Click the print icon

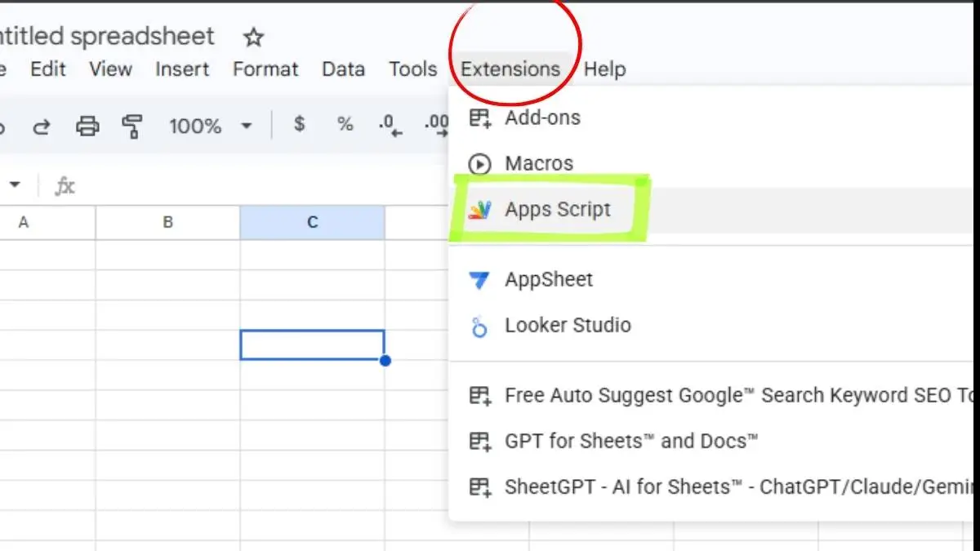87,126
